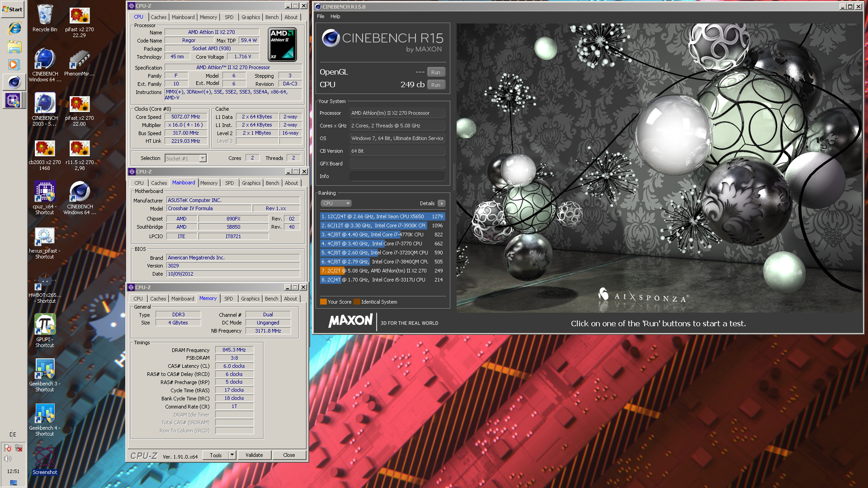Expand ranking Details arrow

tap(442, 203)
